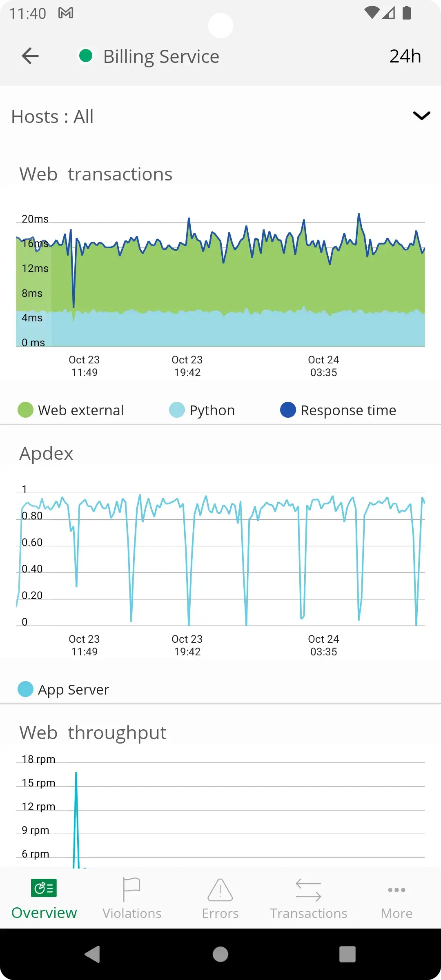The height and width of the screenshot is (980, 441).
Task: Open the 24h time range selector
Action: 405,56
